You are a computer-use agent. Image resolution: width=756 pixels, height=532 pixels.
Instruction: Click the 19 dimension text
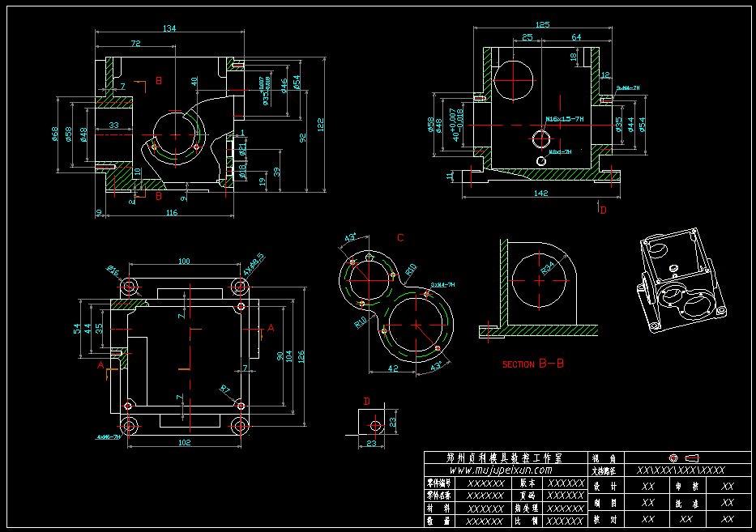(x=263, y=181)
